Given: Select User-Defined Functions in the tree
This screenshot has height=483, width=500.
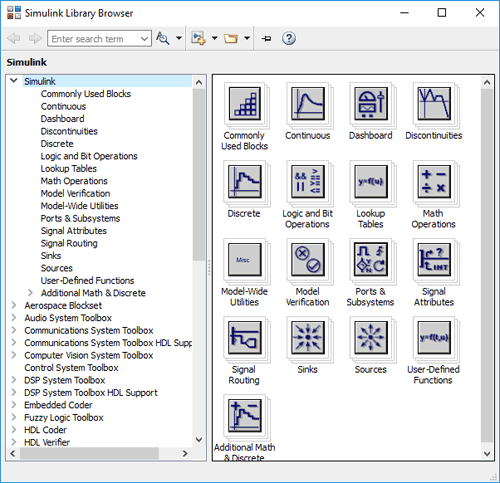Looking at the screenshot, I should 87,281.
